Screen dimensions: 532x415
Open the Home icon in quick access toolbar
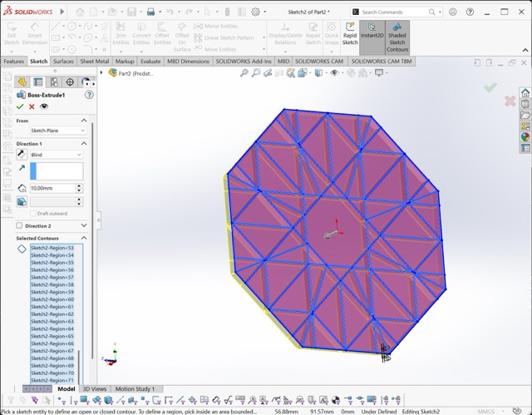click(x=80, y=12)
